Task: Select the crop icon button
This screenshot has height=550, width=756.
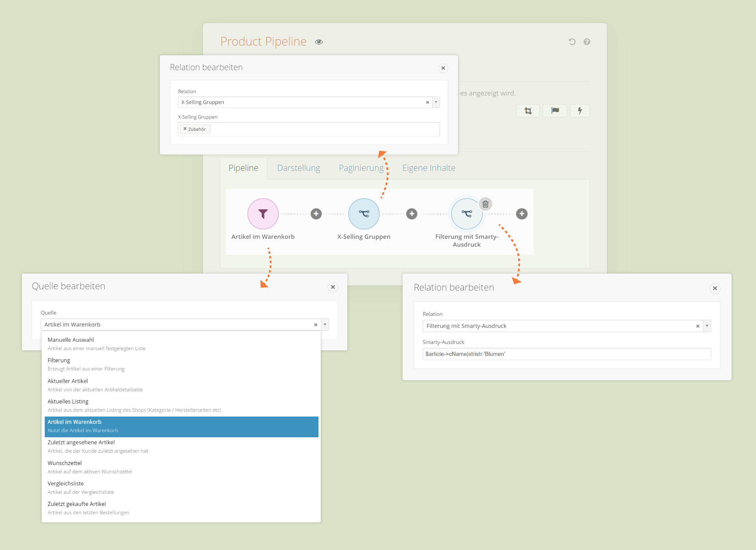Action: point(528,111)
